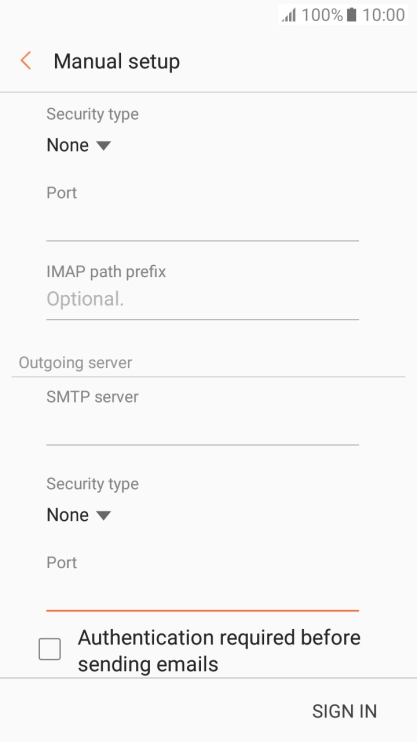Tap the 'Authentication required before sending emails' label
The width and height of the screenshot is (417, 742).
point(219,651)
